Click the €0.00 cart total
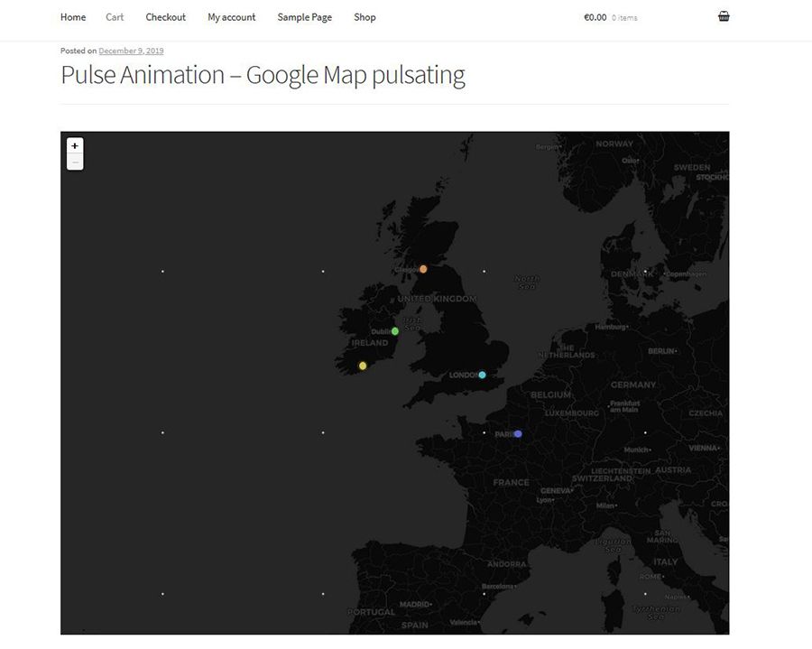This screenshot has width=812, height=649. [x=595, y=17]
